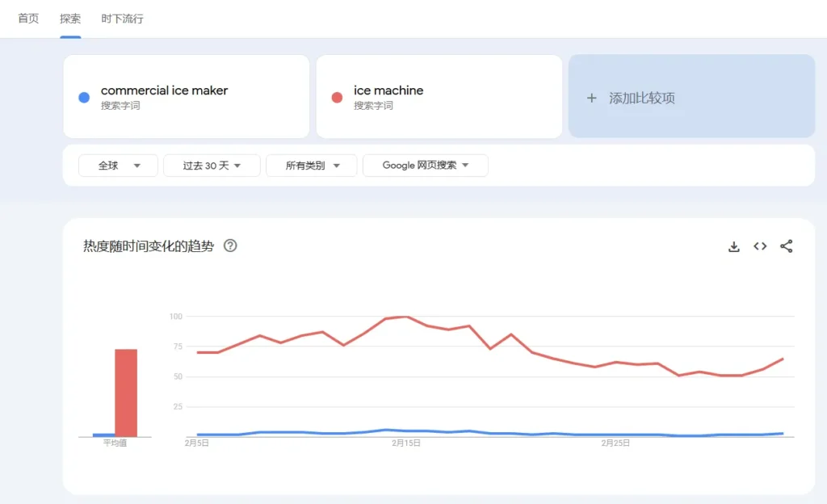Screen dimensions: 827x504
Task: Open the embed code view for the chart
Action: [x=759, y=246]
